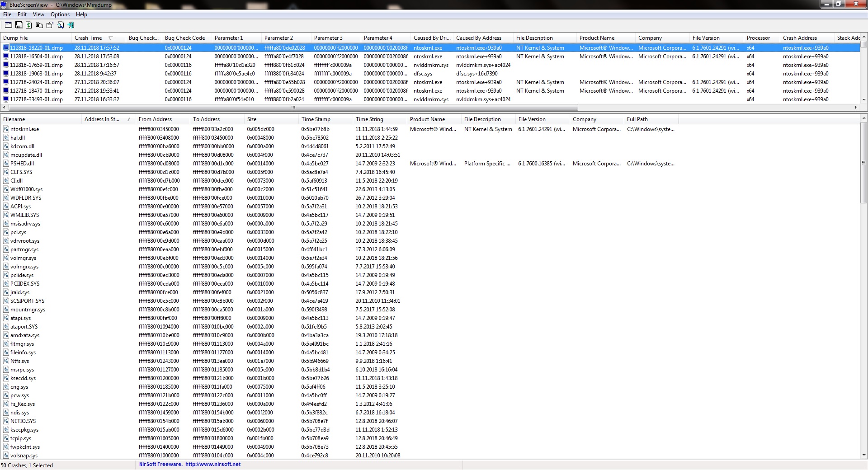This screenshot has width=868, height=470.
Task: Click the kdcom.dll file icon
Action: [x=6, y=146]
